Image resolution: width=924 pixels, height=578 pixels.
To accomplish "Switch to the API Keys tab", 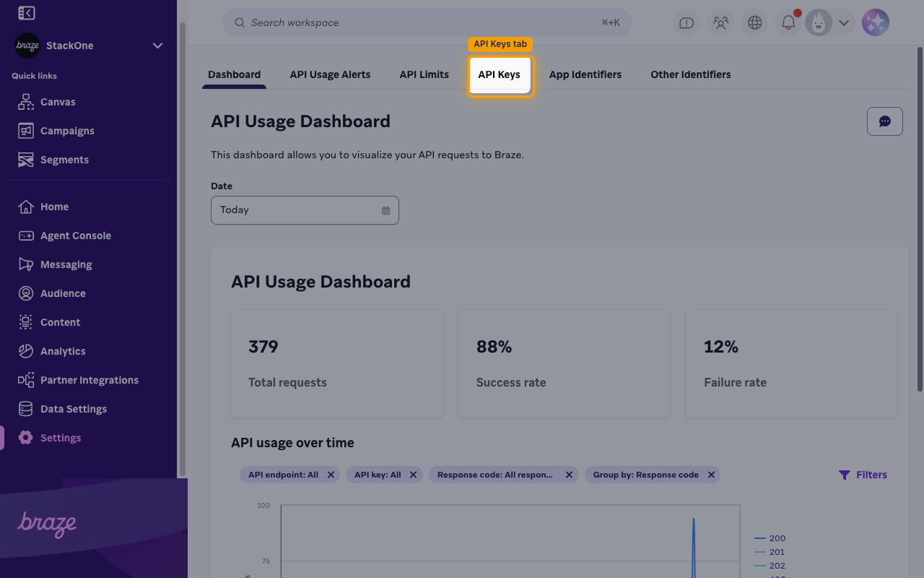I will (499, 74).
